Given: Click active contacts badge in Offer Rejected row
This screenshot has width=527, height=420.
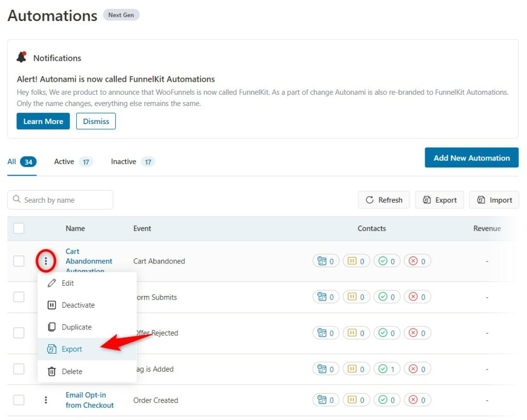Looking at the screenshot, I should click(x=326, y=333).
